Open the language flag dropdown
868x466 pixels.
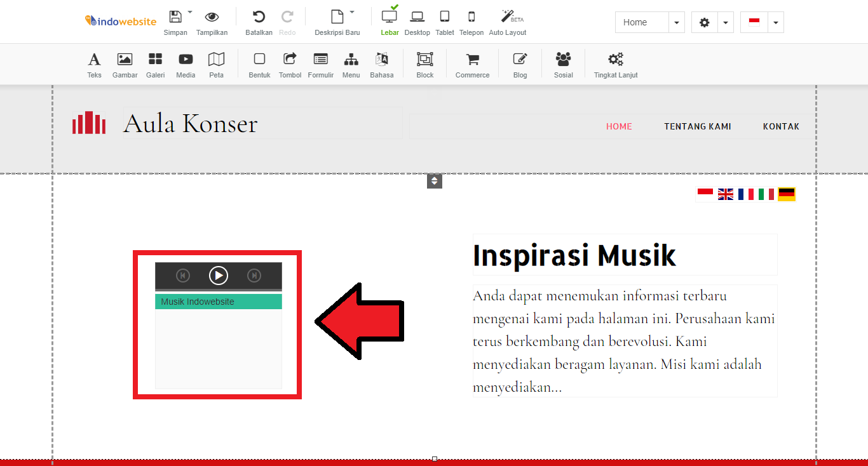(775, 22)
